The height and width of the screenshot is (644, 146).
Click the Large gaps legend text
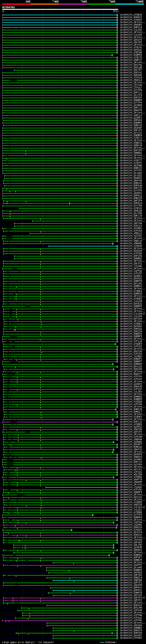pos(28,642)
